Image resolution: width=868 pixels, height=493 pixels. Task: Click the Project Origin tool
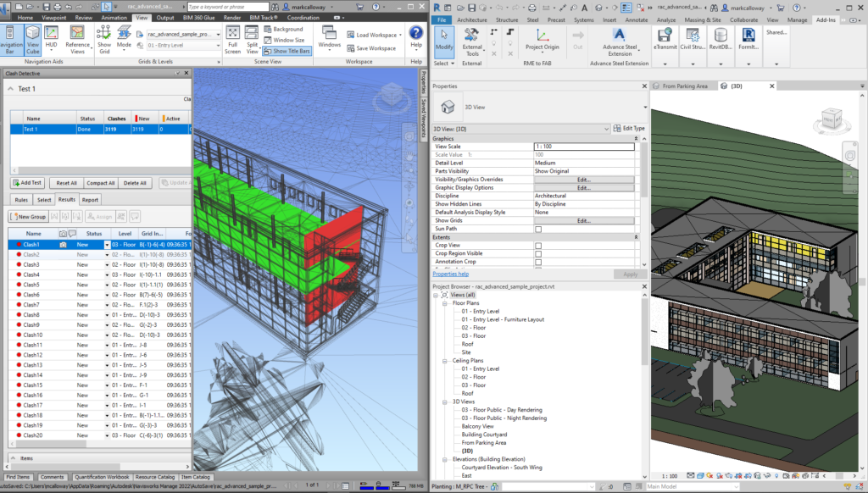tap(542, 40)
